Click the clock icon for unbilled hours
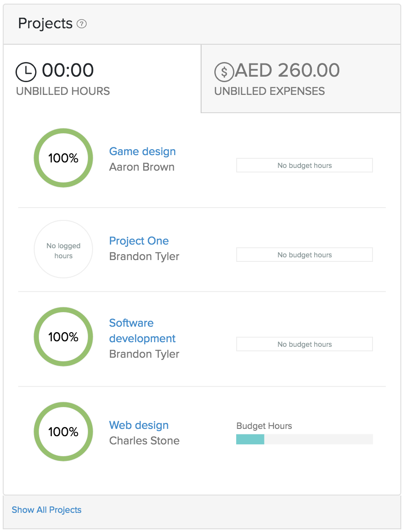The image size is (404, 532). coord(26,72)
